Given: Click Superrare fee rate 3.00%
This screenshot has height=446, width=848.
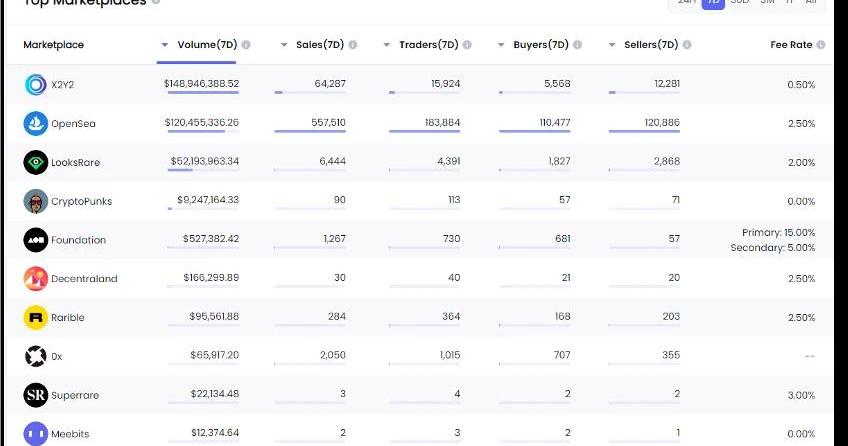Looking at the screenshot, I should [x=801, y=395].
